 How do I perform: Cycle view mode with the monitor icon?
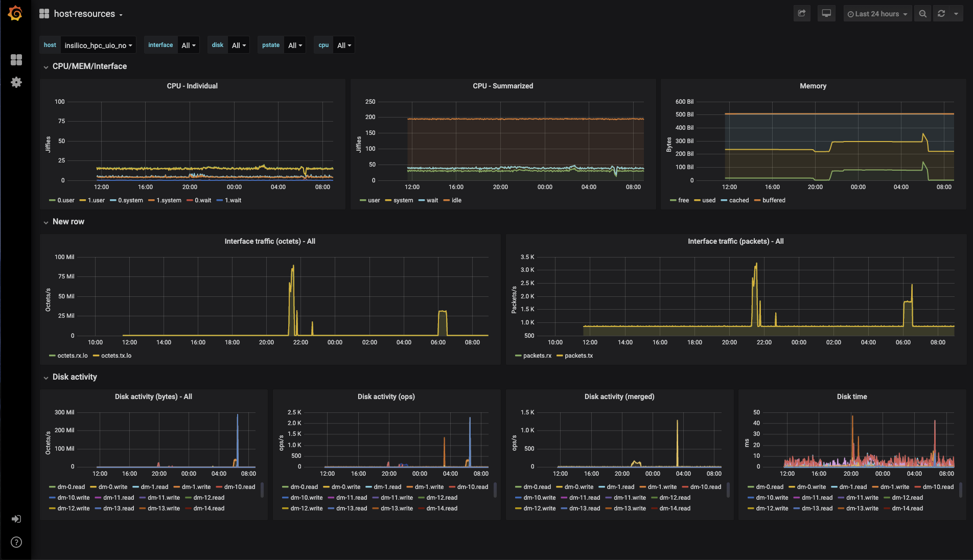pos(826,14)
